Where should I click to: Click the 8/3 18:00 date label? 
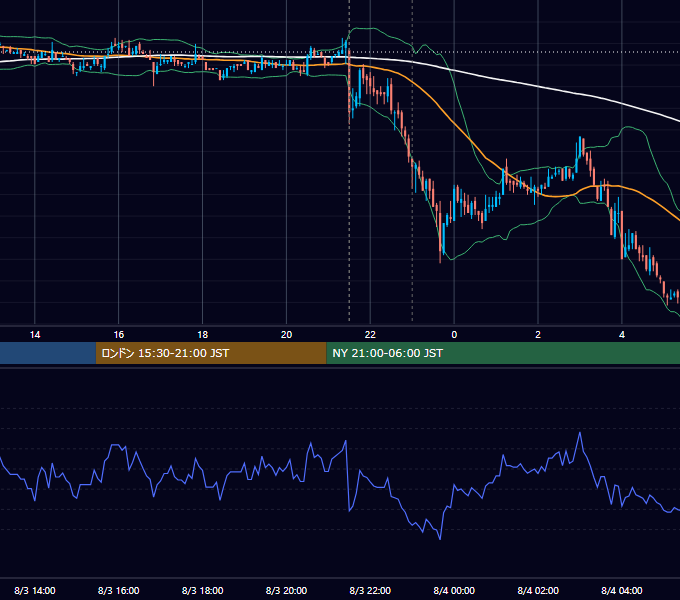point(203,590)
